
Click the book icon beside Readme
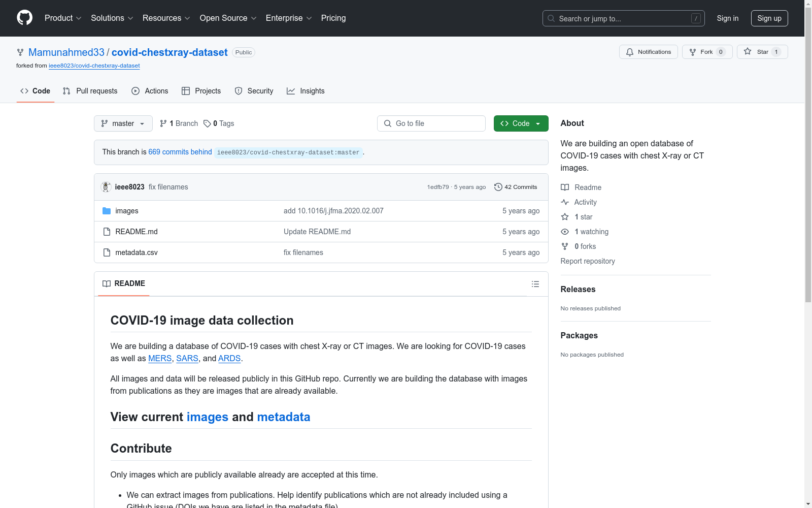(565, 187)
